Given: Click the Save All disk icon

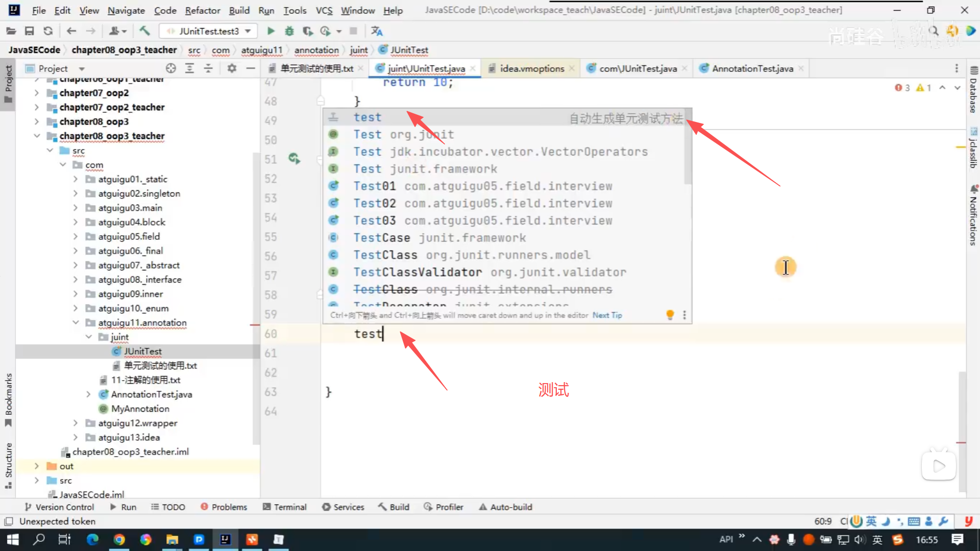Looking at the screenshot, I should click(x=29, y=31).
